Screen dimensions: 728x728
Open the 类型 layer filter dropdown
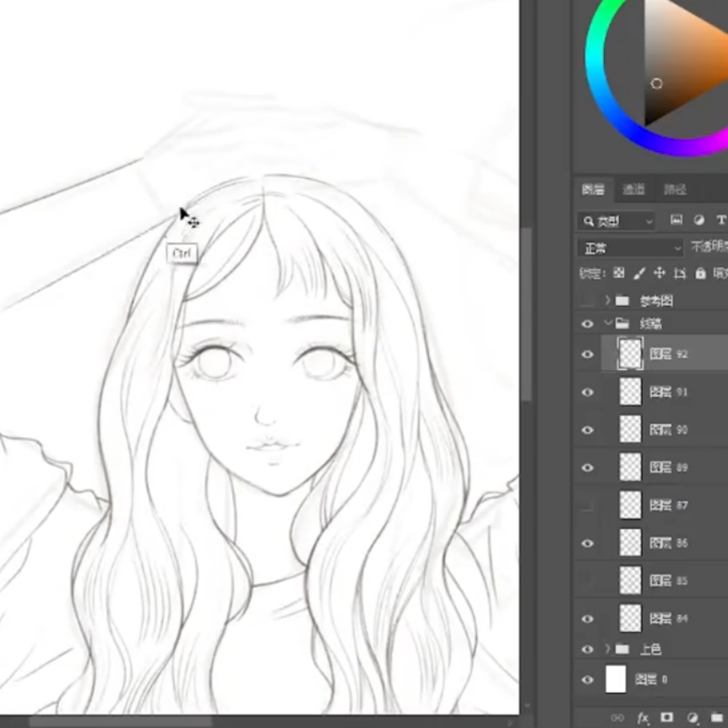617,221
